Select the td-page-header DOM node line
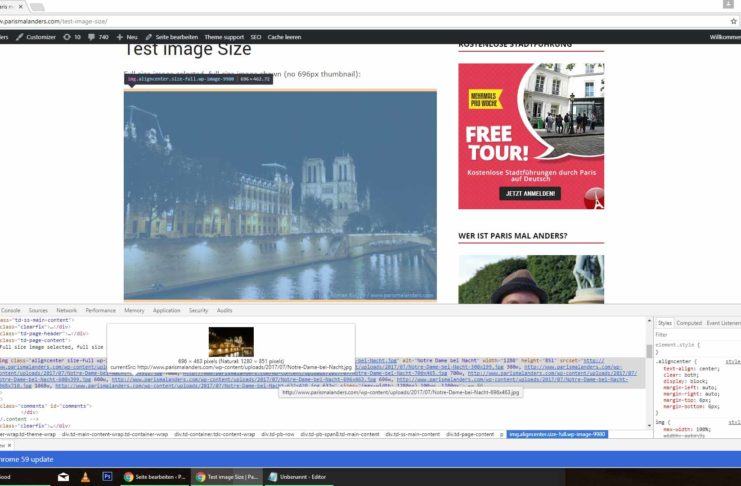The image size is (741, 486). point(44,333)
